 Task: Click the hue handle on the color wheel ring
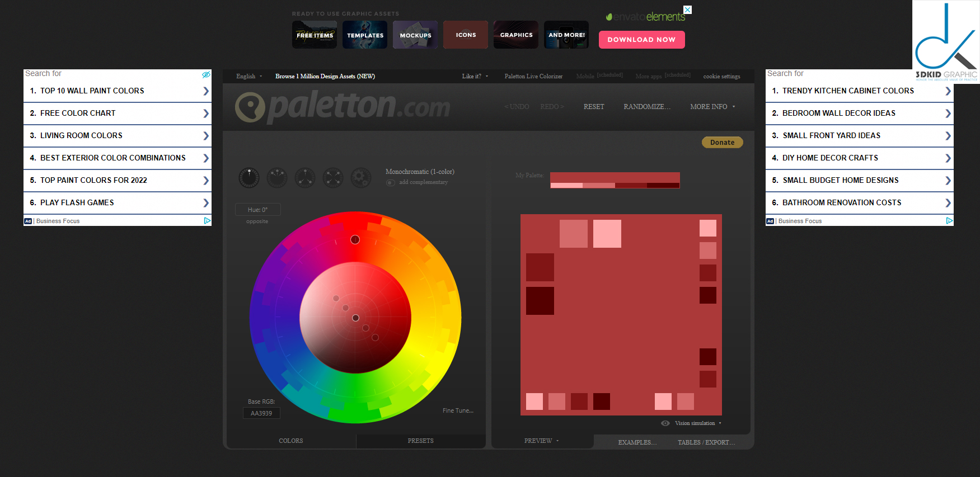tap(355, 240)
